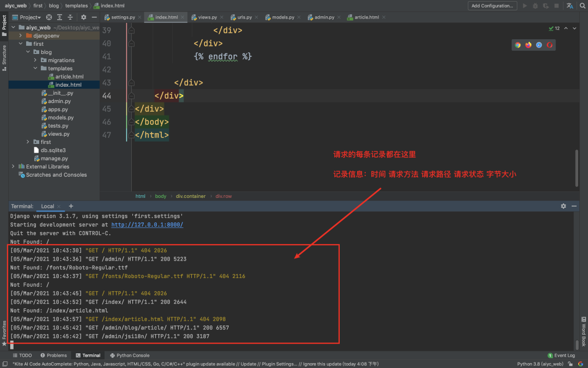Open the Problems tool window
Viewport: 588px width, 368px height.
(x=53, y=355)
